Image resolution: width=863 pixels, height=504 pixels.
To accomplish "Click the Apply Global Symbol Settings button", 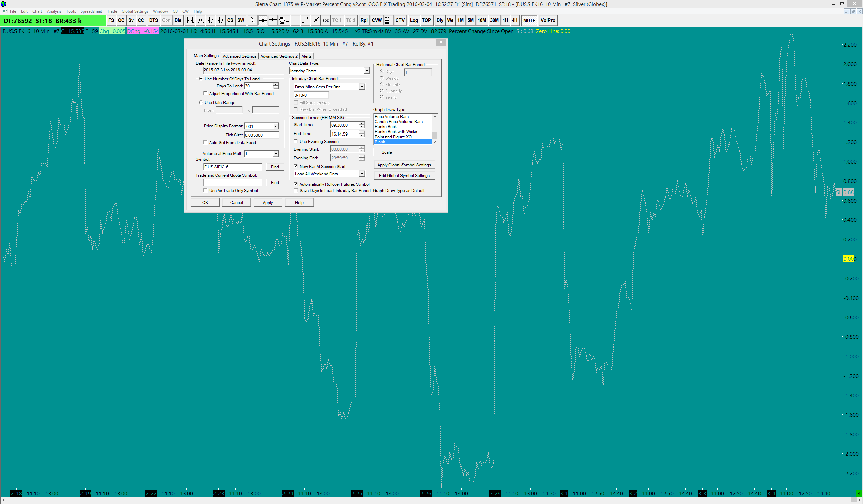I will (404, 165).
